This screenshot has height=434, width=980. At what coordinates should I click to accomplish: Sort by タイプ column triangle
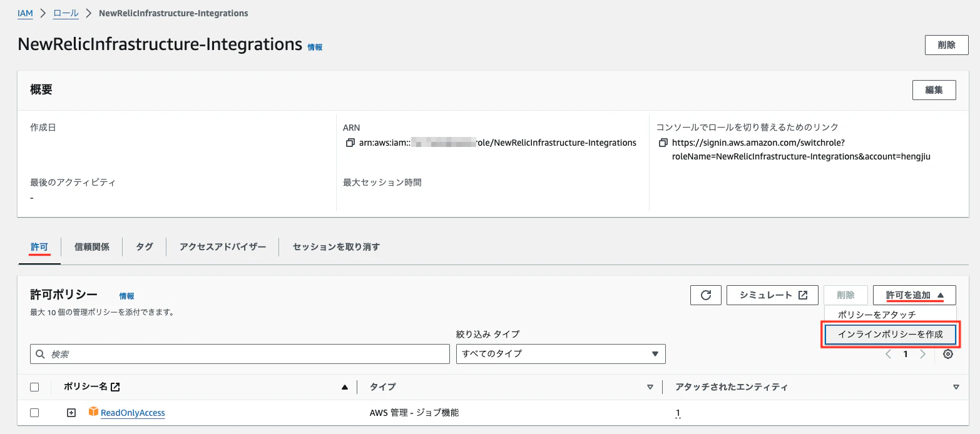coord(650,388)
